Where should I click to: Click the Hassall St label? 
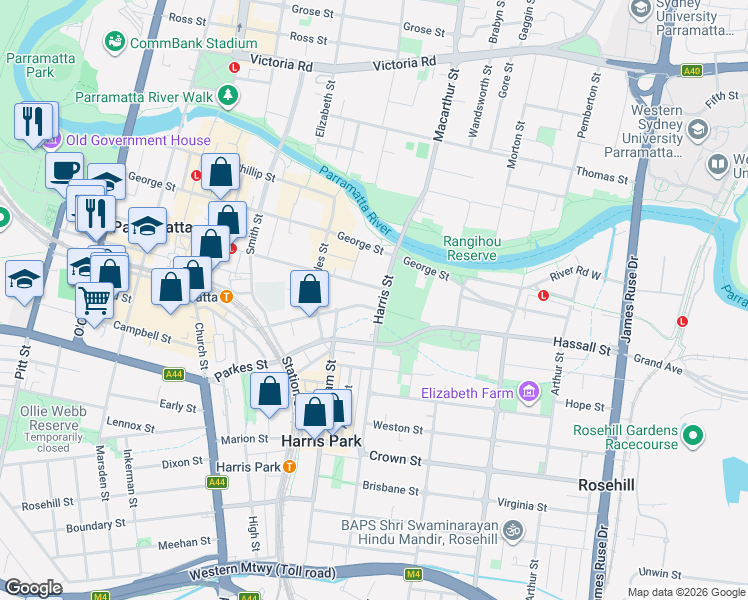click(582, 346)
